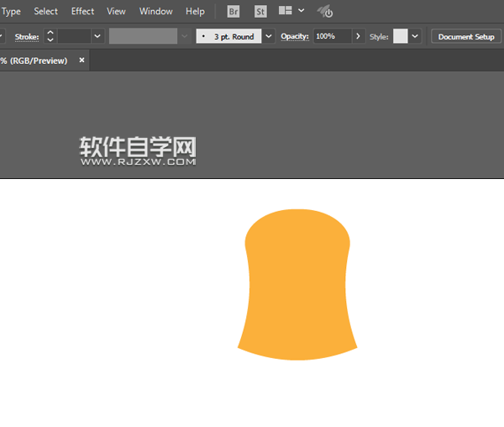
Task: Click the 100% opacity input field
Action: point(333,37)
